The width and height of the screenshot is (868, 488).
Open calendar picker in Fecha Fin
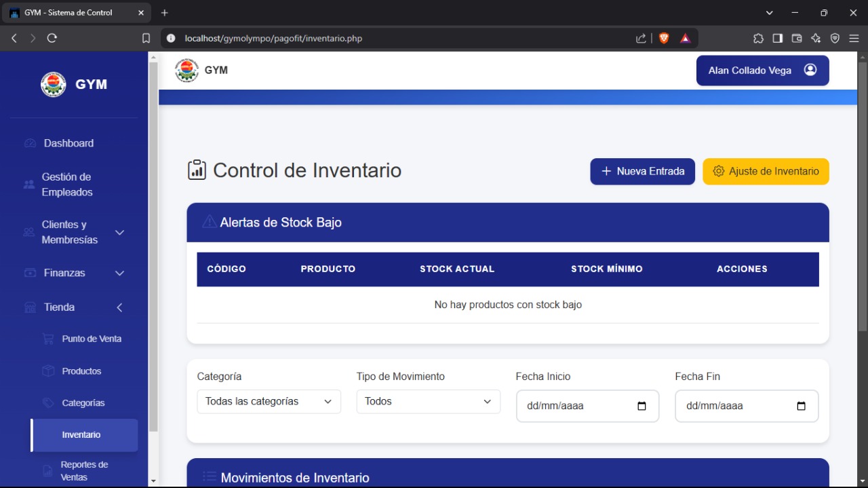click(x=801, y=406)
